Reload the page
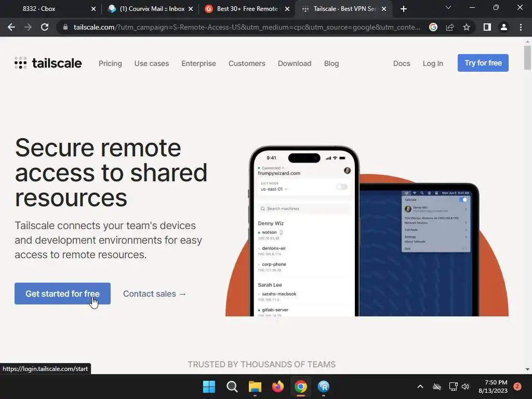 tap(45, 27)
